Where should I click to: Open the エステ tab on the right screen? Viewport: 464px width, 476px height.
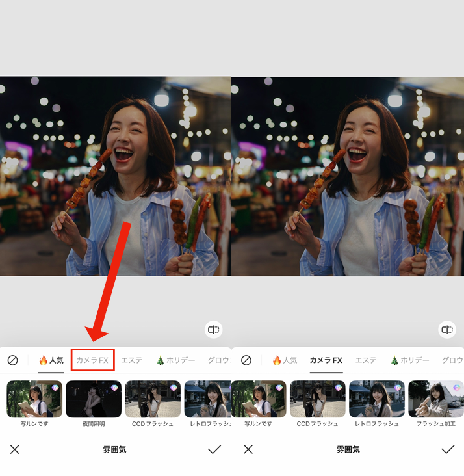[366, 360]
